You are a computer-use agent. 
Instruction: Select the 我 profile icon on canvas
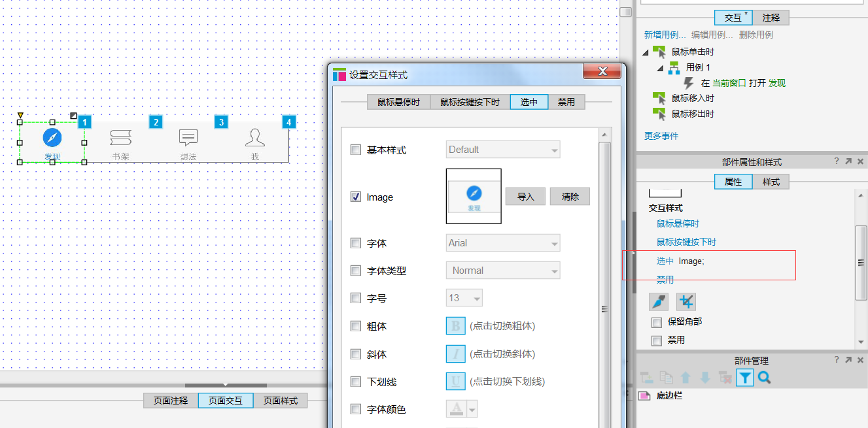254,137
